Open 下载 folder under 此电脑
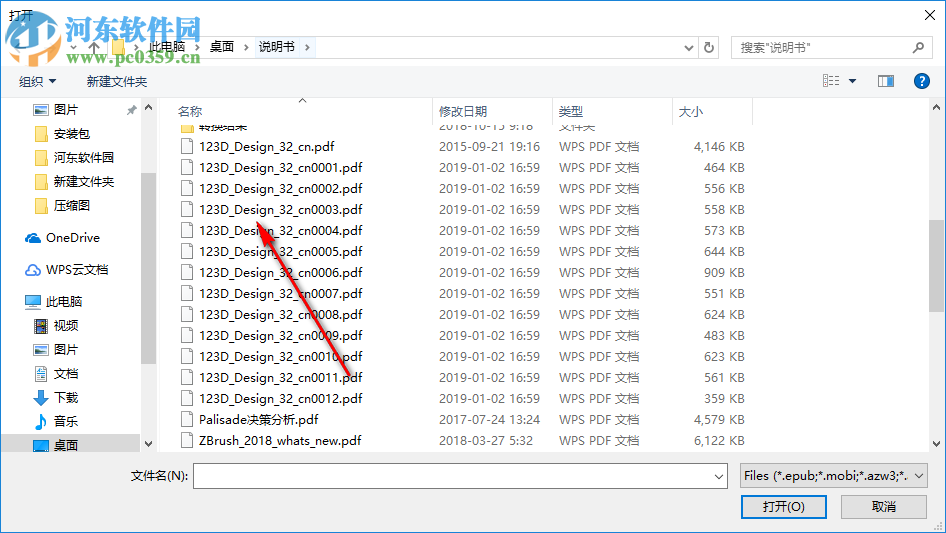 66,397
